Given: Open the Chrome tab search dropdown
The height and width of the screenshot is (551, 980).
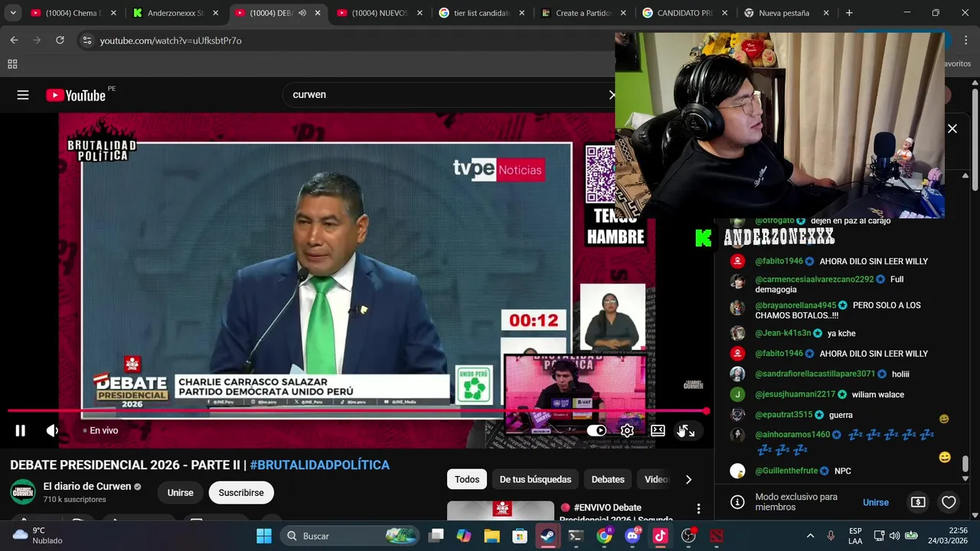Looking at the screenshot, I should (13, 13).
